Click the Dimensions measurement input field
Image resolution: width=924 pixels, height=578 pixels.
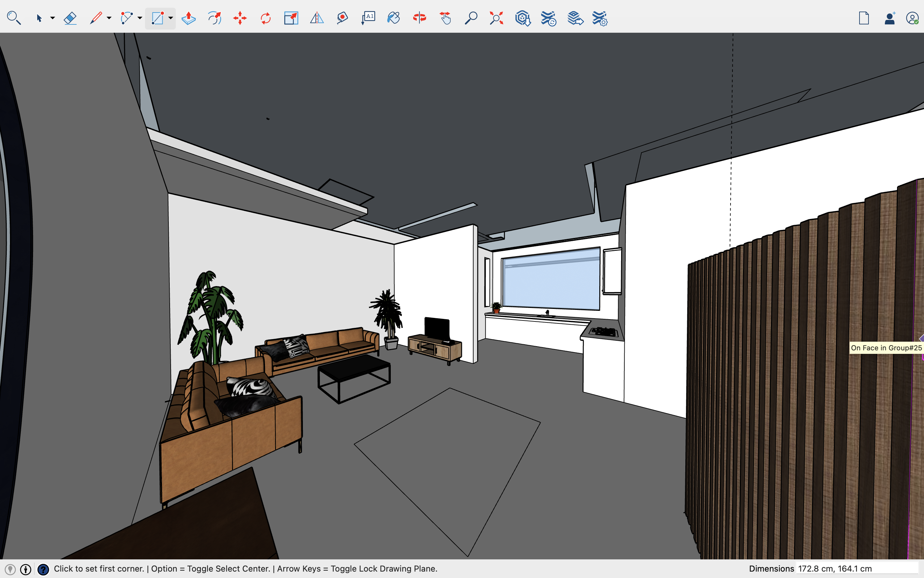857,568
